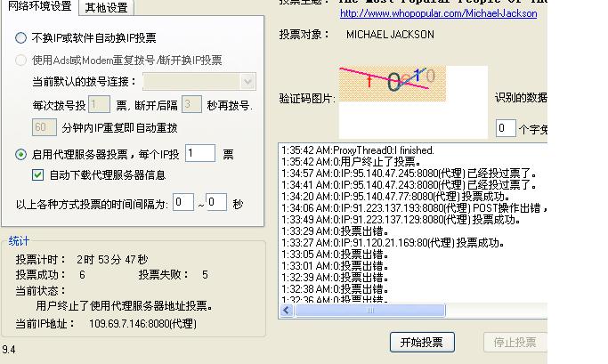Enable the 启用代理服务器投票 radio option

[x=21, y=155]
